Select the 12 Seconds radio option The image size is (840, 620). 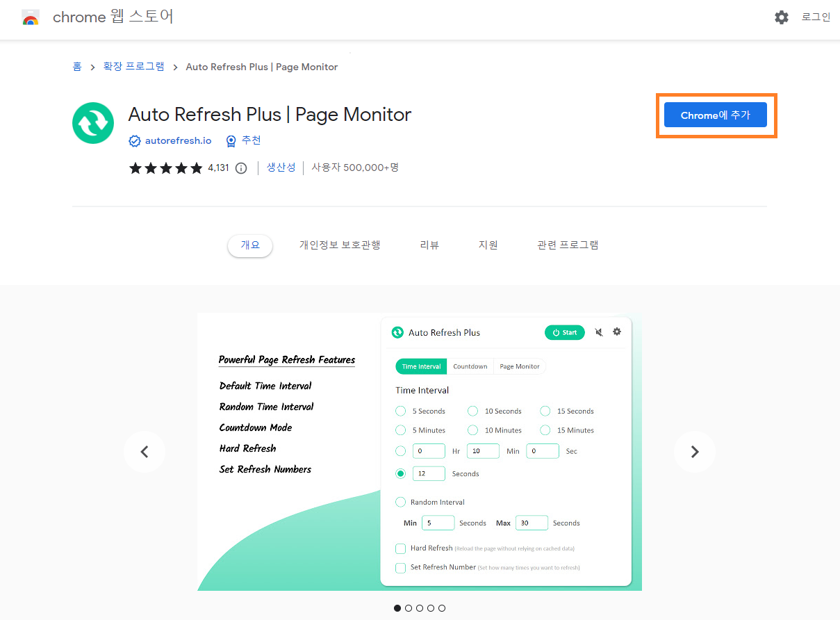click(400, 473)
